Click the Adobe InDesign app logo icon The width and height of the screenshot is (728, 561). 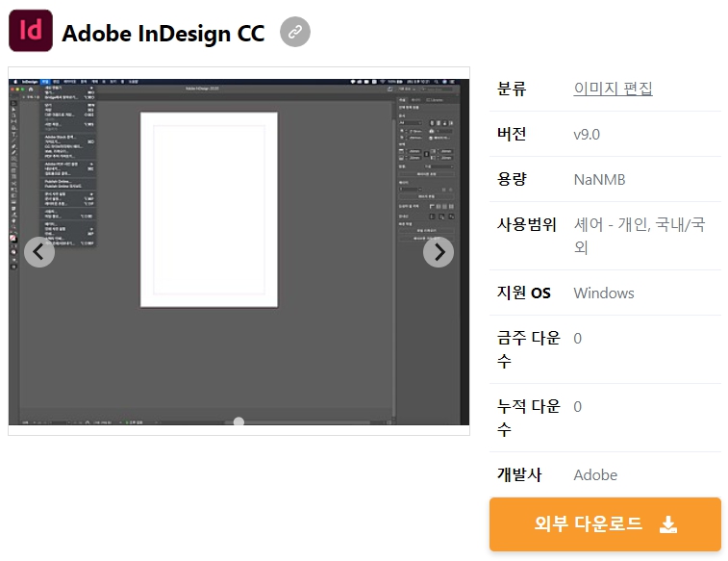[x=31, y=31]
